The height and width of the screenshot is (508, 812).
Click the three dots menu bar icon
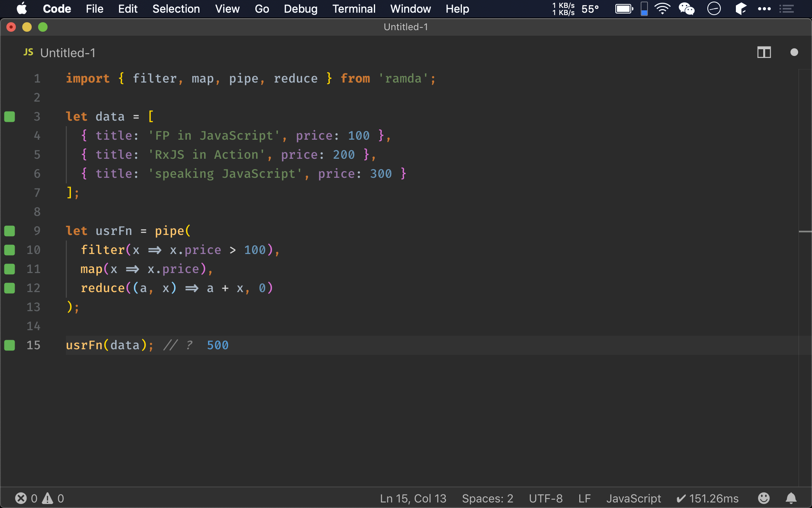coord(764,9)
